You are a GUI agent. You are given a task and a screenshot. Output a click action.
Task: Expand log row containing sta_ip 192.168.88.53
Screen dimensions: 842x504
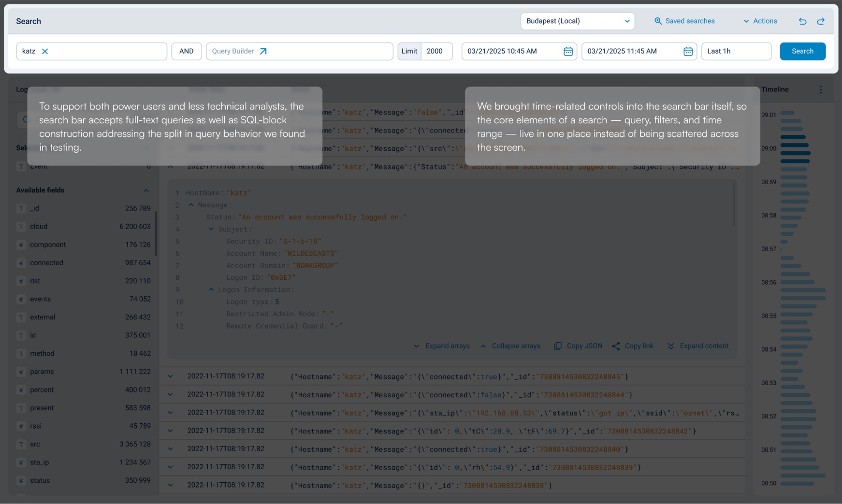tap(170, 413)
